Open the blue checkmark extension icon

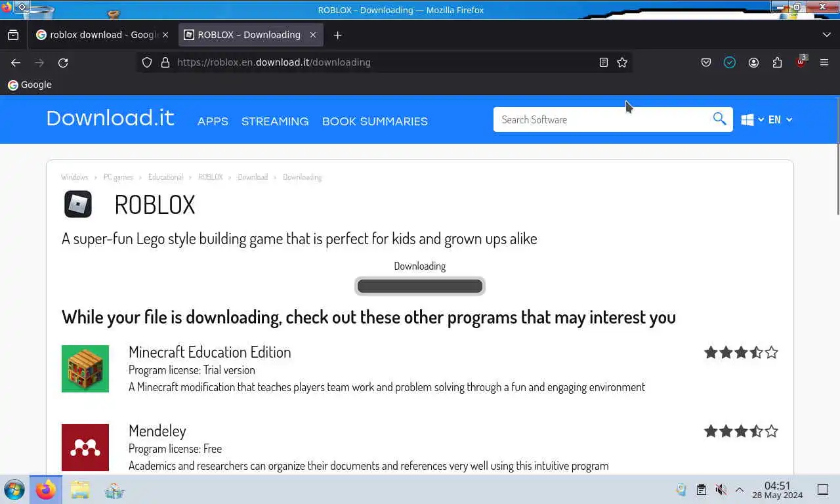click(730, 62)
